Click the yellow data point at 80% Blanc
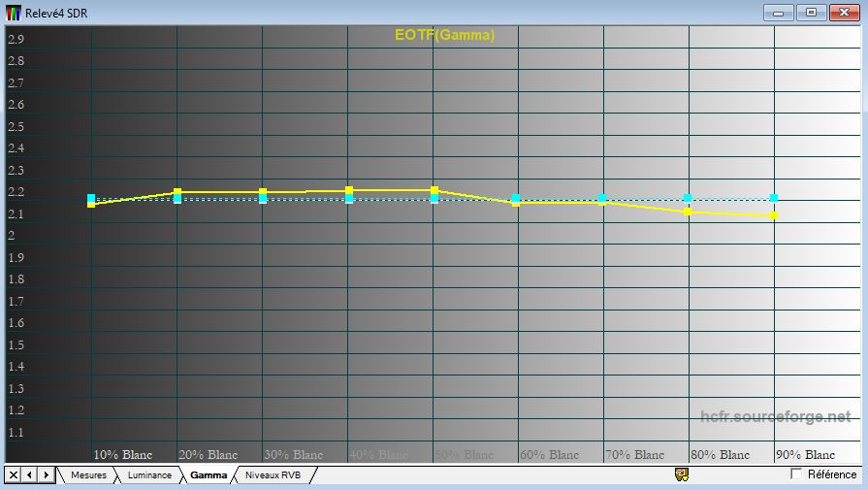 click(688, 212)
